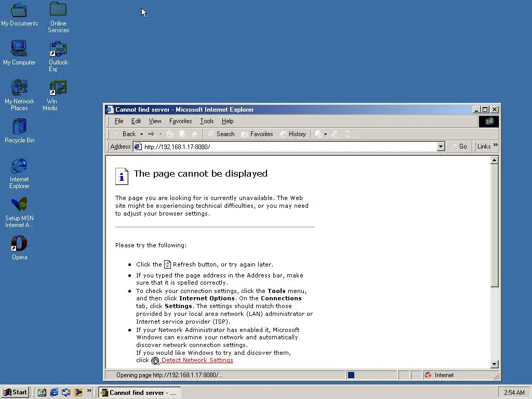Open the View menu
This screenshot has width=532, height=399.
[x=155, y=121]
